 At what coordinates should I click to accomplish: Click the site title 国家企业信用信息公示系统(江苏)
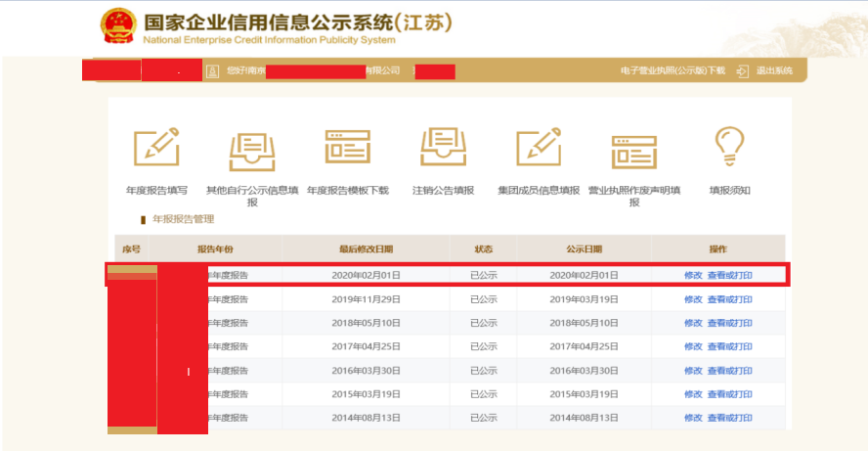pyautogui.click(x=298, y=23)
